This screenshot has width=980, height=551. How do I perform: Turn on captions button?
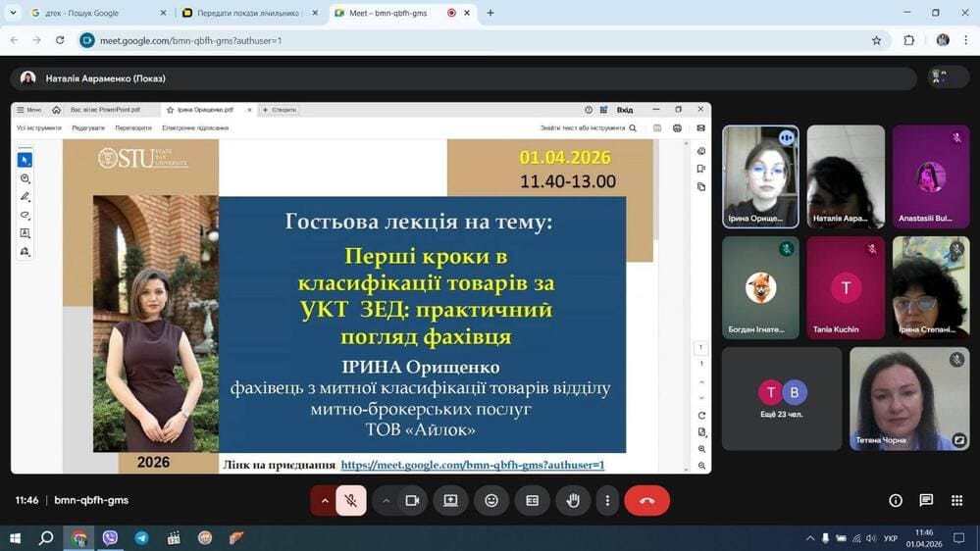pyautogui.click(x=533, y=500)
